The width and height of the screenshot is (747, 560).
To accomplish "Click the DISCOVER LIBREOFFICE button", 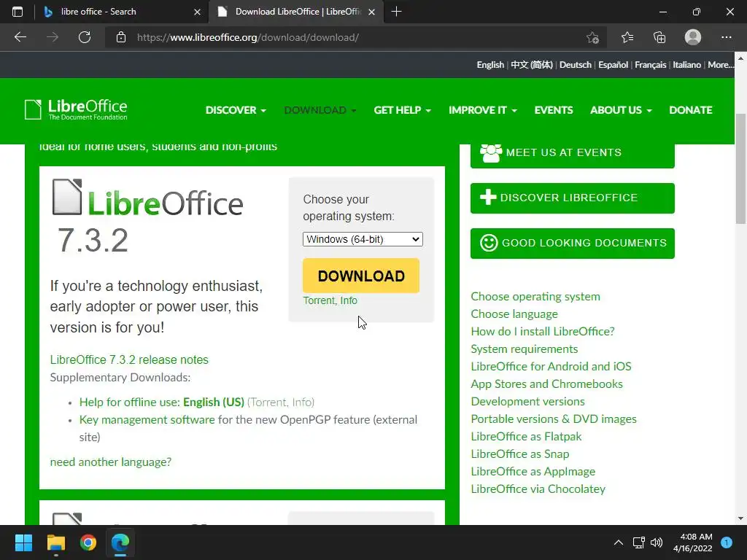I will click(x=573, y=198).
